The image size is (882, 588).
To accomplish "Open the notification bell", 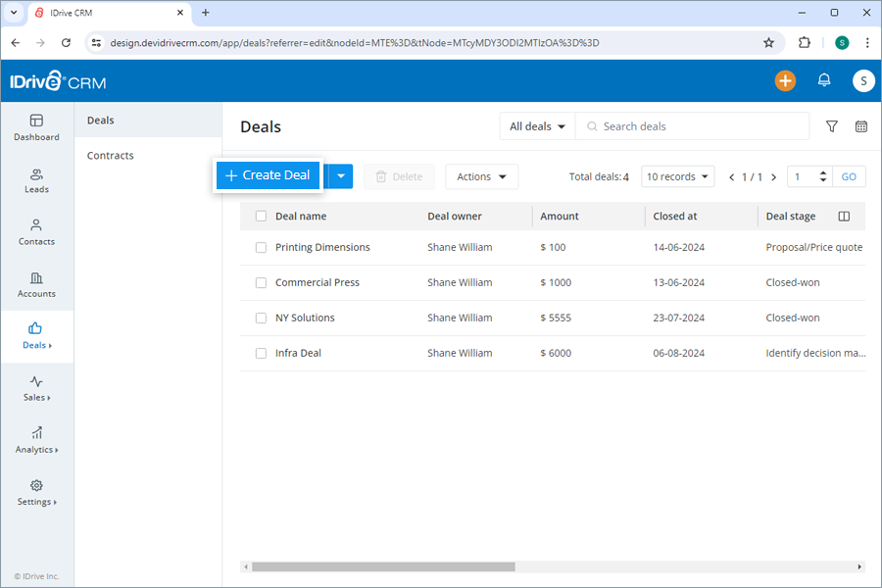I will click(x=824, y=80).
